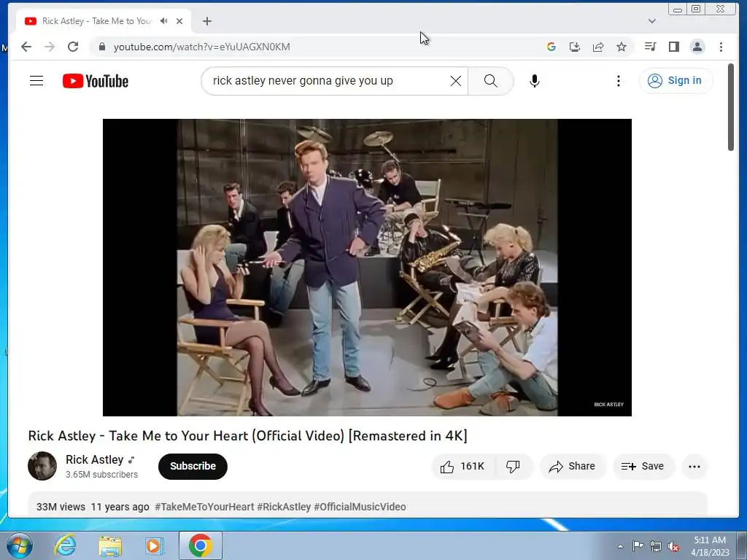747x560 pixels.
Task: Click the browser forward arrow
Action: click(x=50, y=47)
